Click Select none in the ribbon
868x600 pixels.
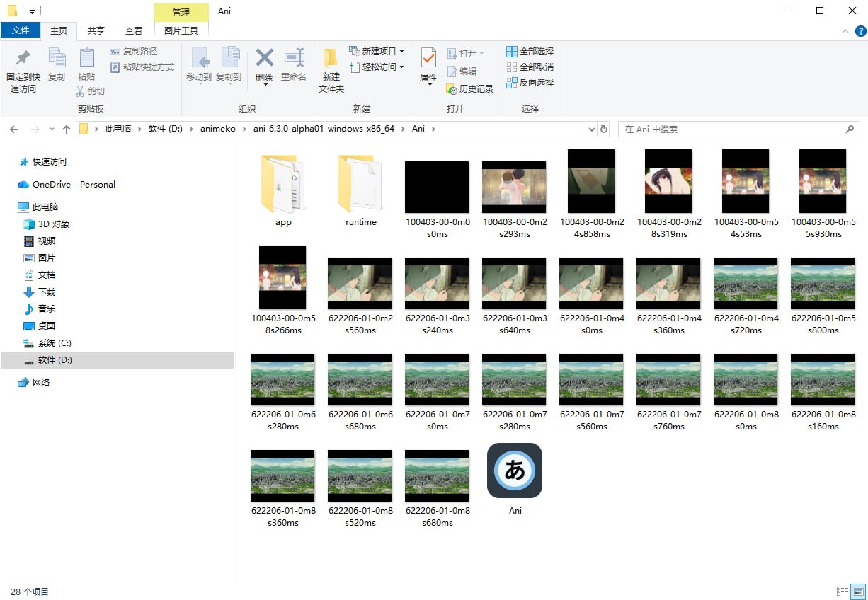coord(530,67)
